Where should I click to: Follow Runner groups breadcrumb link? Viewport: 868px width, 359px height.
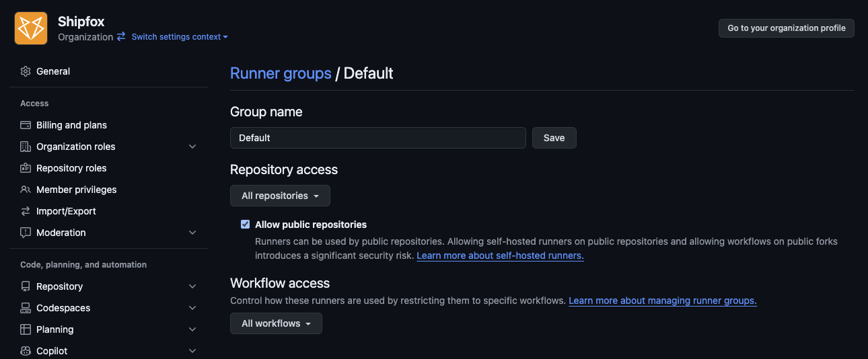281,73
